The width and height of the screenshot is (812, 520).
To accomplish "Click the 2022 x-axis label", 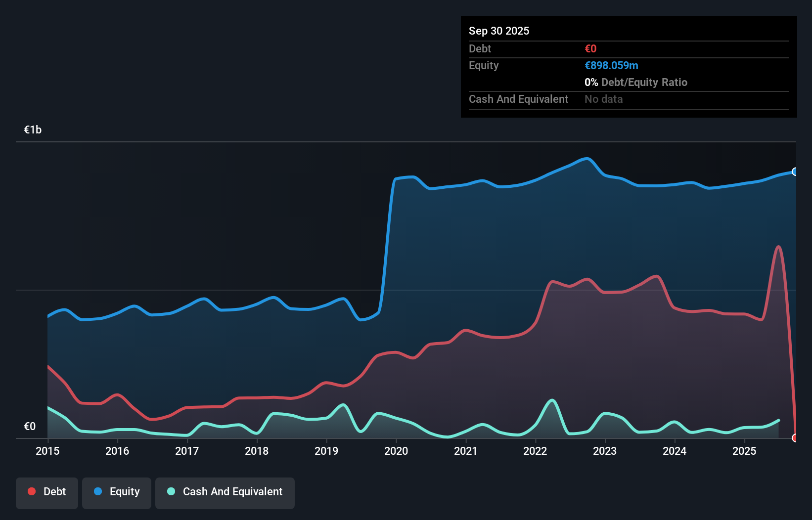I will (535, 451).
